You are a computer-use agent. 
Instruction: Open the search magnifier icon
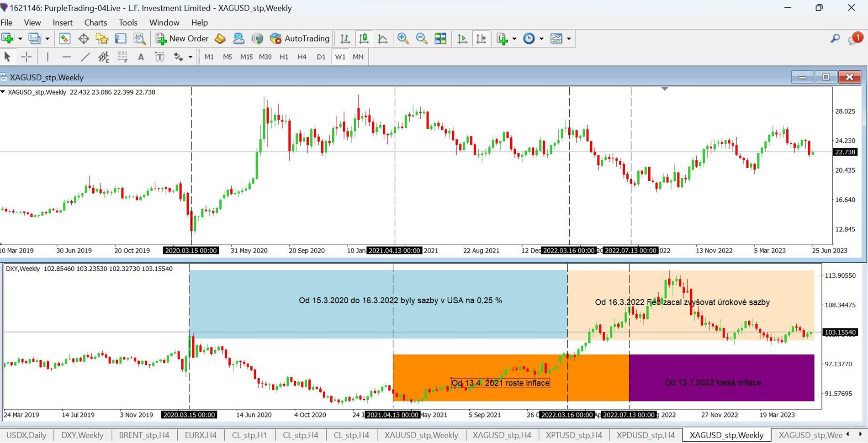[835, 39]
